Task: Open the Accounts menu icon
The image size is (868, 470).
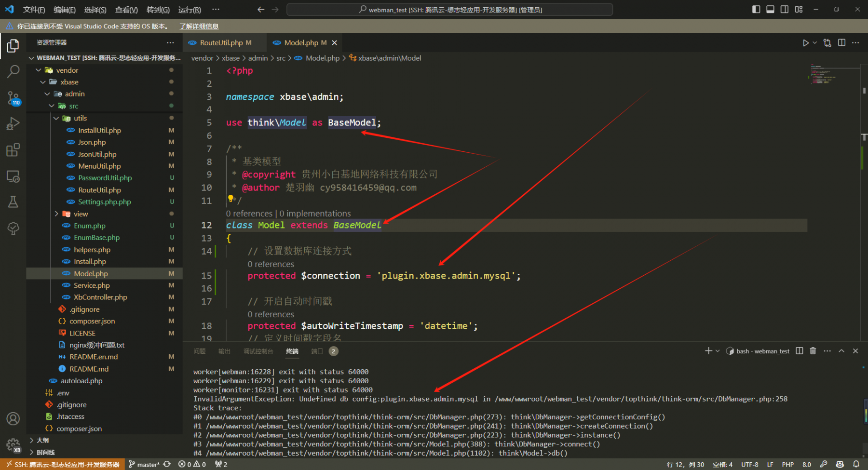Action: (13, 418)
